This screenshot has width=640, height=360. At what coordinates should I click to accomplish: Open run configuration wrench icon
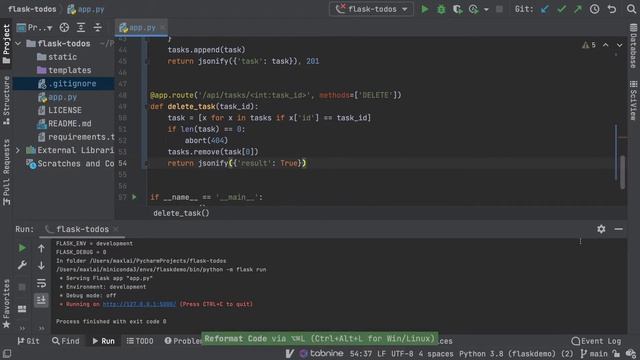pyautogui.click(x=22, y=265)
